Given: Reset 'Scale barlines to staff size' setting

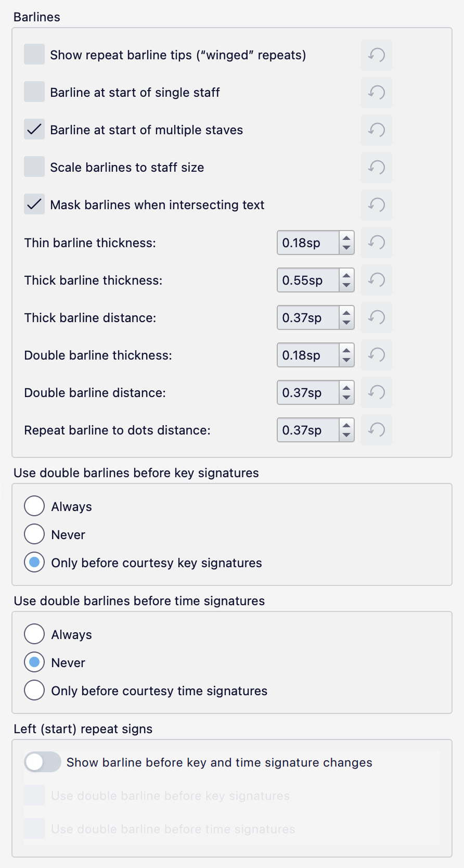Looking at the screenshot, I should [376, 168].
